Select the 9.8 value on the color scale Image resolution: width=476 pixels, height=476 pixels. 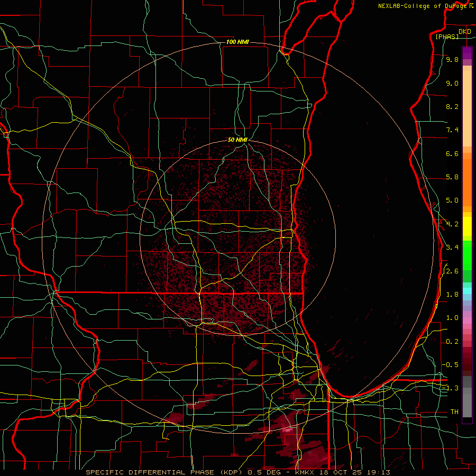pyautogui.click(x=452, y=60)
